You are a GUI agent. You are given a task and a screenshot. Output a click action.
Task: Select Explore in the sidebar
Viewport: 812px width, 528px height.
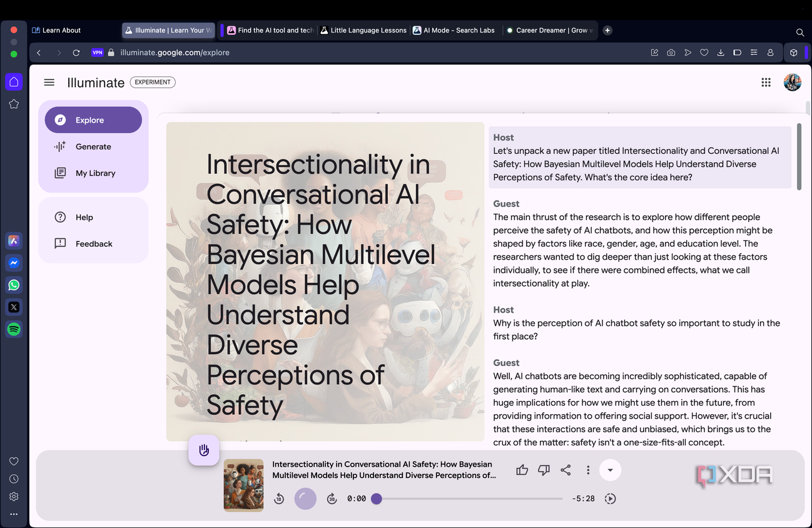tap(93, 120)
